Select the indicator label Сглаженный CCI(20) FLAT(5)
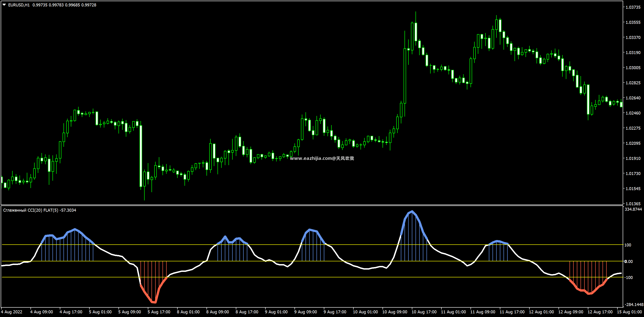The width and height of the screenshot is (644, 317). (x=31, y=210)
